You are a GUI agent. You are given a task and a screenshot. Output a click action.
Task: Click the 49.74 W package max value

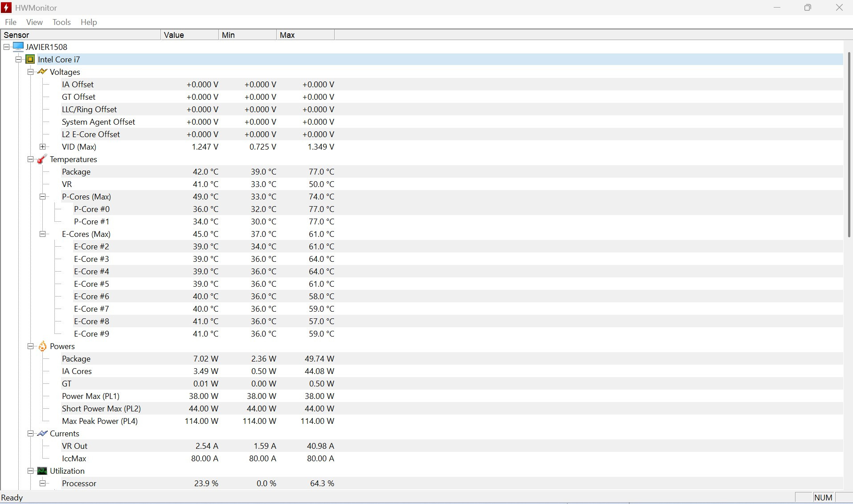(x=319, y=358)
